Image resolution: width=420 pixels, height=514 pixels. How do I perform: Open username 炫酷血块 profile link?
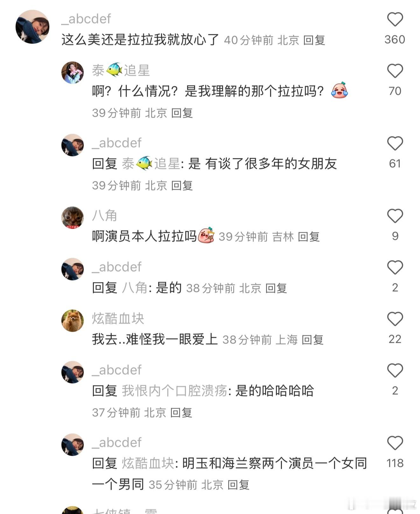click(x=118, y=318)
